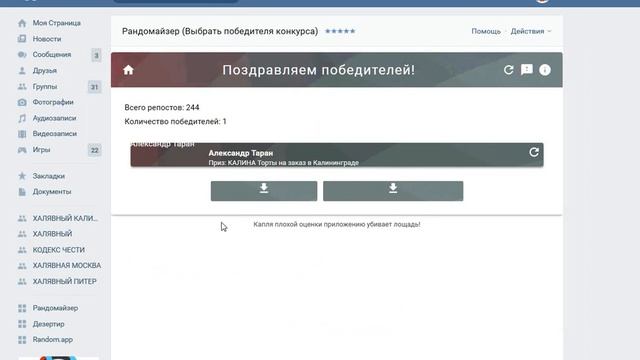Open the ХАЛЯВНЫЙ КАЛИ.. group

point(65,218)
